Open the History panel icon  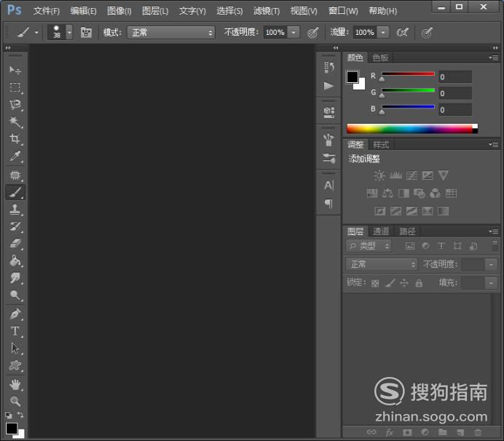tap(328, 67)
